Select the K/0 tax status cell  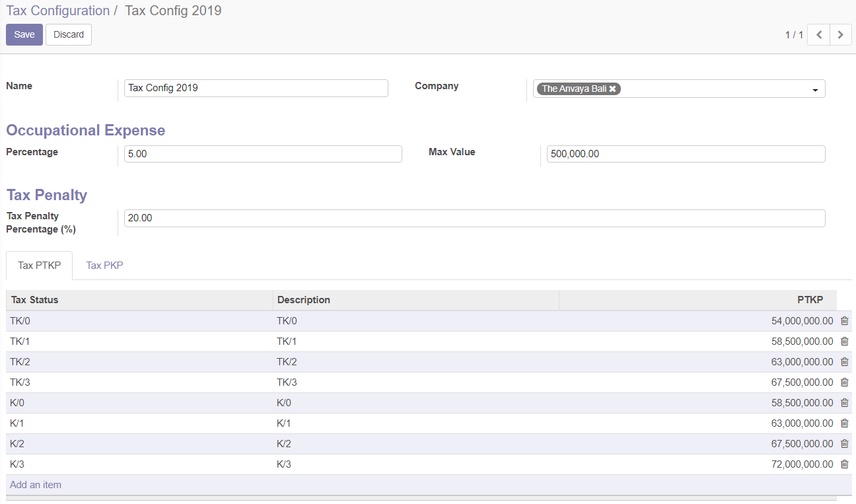tap(139, 403)
